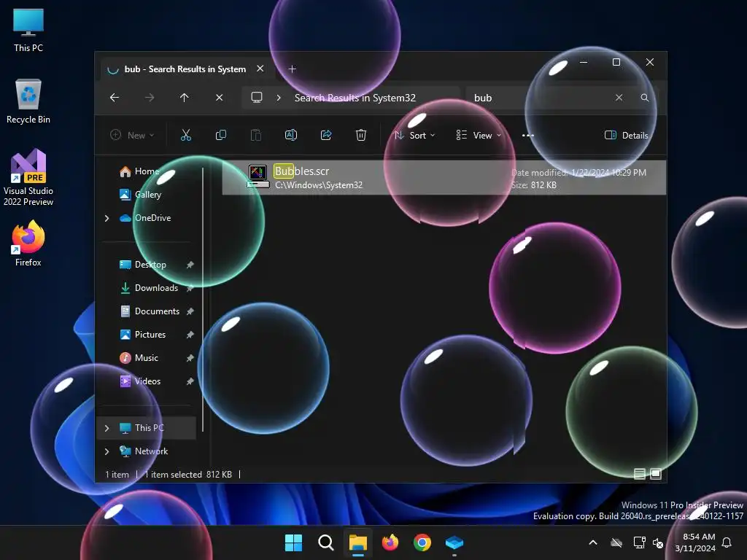Switch to large thumbnails view layout
The width and height of the screenshot is (747, 560).
pyautogui.click(x=656, y=474)
